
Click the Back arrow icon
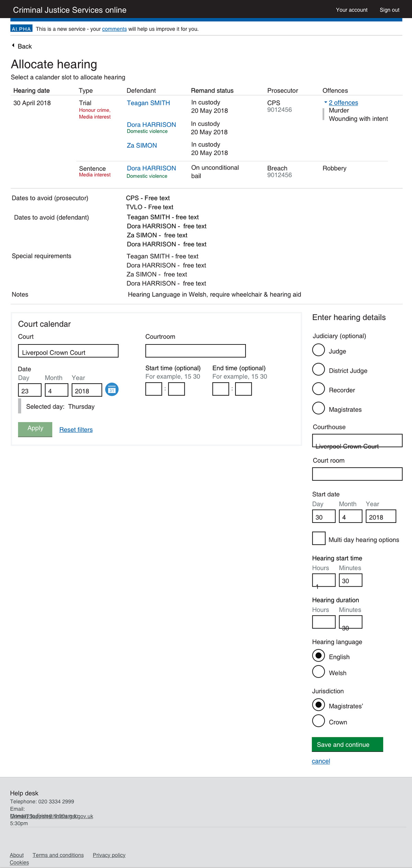click(13, 45)
